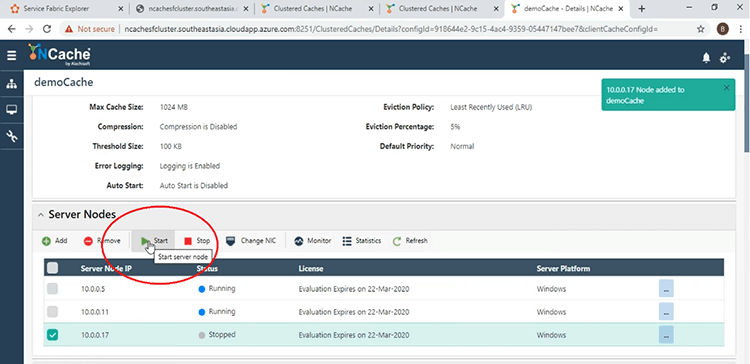Click the Not secure warning
Image resolution: width=750 pixels, height=364 pixels.
click(x=91, y=29)
